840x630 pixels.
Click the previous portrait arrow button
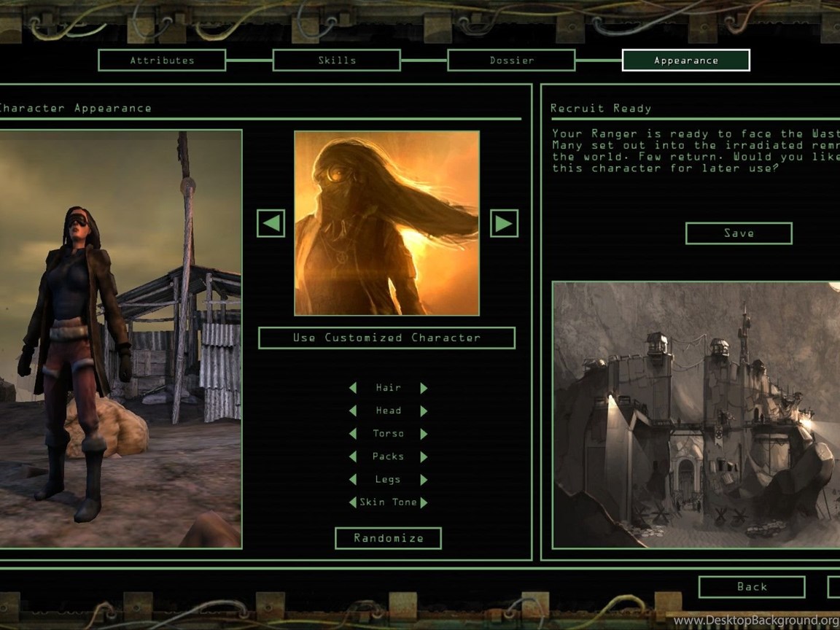click(x=271, y=223)
